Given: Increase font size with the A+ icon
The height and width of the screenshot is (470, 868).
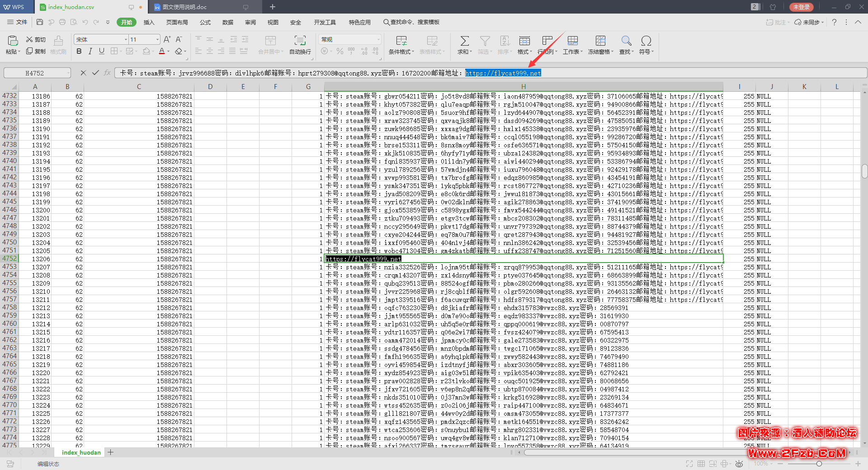Looking at the screenshot, I should pyautogui.click(x=167, y=39).
